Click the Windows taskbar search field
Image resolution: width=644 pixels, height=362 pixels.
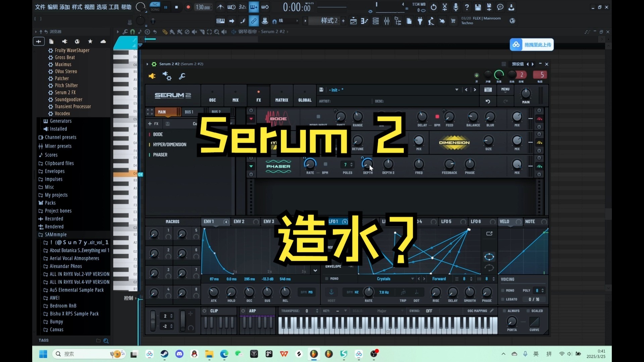[x=89, y=354]
